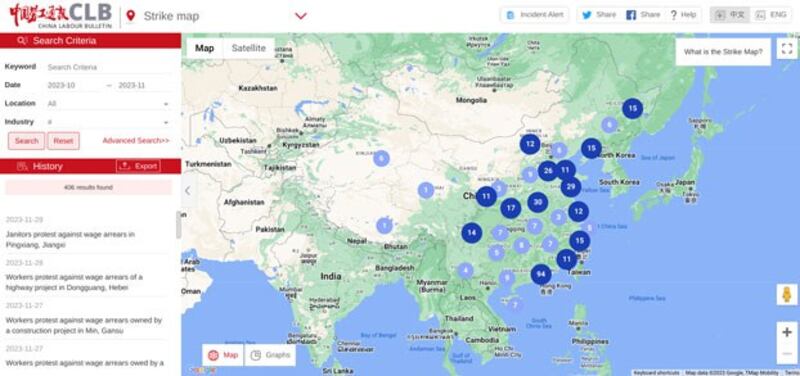Switch language to 中文
800x376 pixels.
730,15
